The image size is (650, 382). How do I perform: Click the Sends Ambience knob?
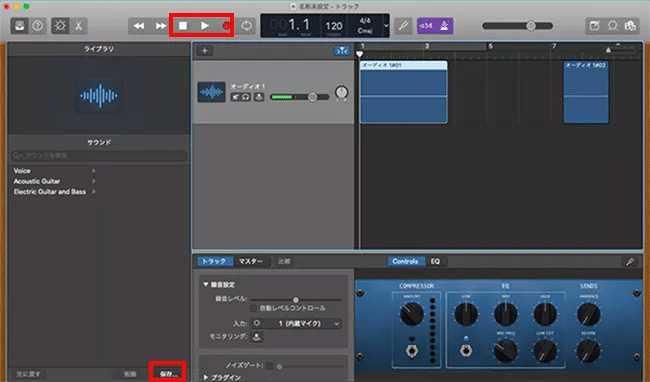coord(589,314)
